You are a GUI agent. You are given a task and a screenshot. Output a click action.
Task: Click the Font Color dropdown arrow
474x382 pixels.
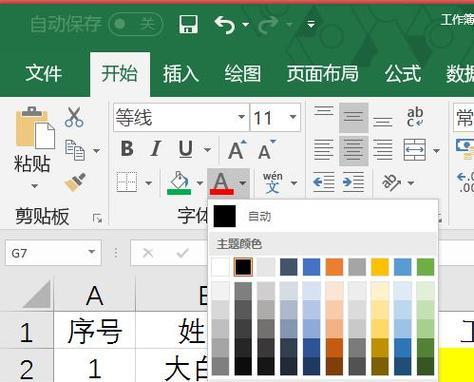243,183
